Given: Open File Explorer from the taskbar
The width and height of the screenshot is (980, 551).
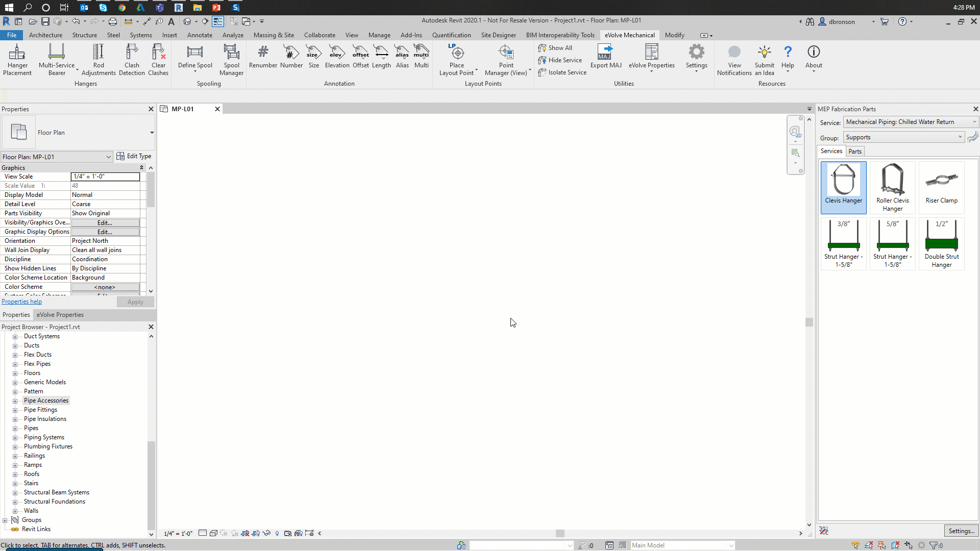Looking at the screenshot, I should click(x=197, y=7).
